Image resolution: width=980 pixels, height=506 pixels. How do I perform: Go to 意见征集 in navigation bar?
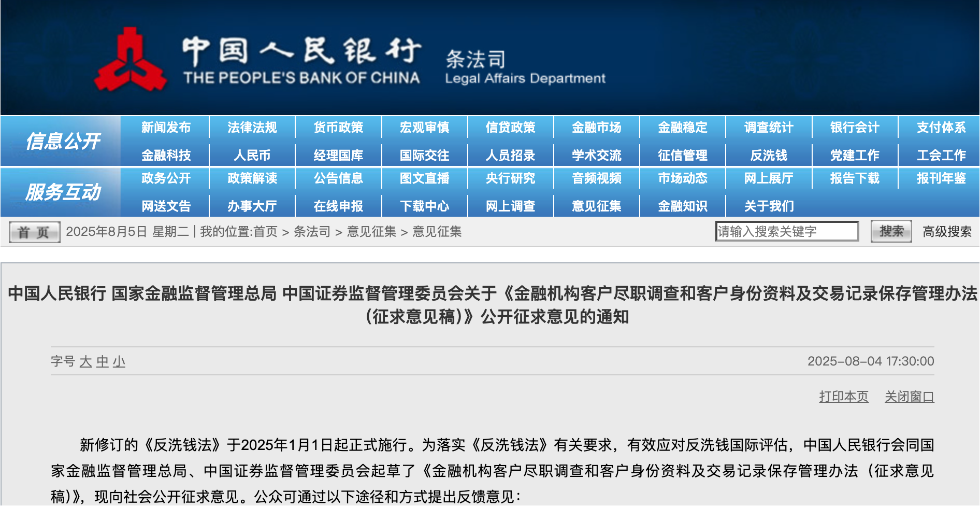(x=597, y=206)
